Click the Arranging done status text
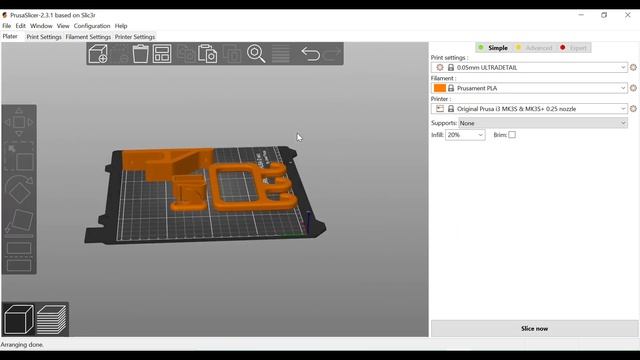Screen dimensions: 640x360 (x=22, y=344)
